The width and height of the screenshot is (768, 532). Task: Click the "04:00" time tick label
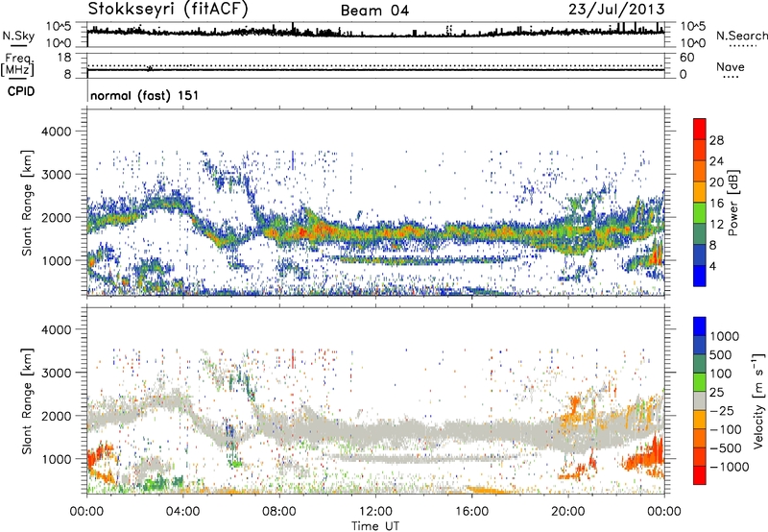[182, 512]
